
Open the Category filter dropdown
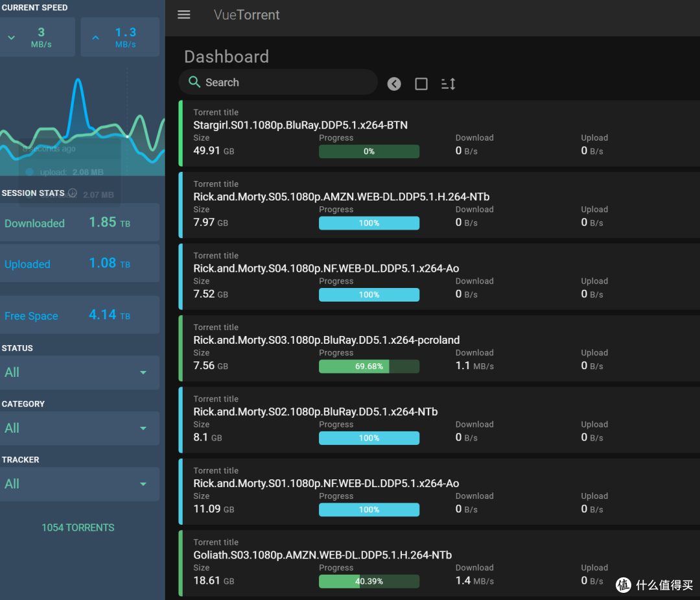[x=143, y=428]
